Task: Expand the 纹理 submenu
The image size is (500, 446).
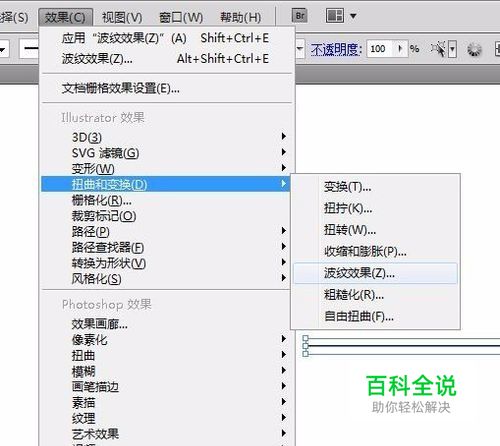Action: [166, 418]
